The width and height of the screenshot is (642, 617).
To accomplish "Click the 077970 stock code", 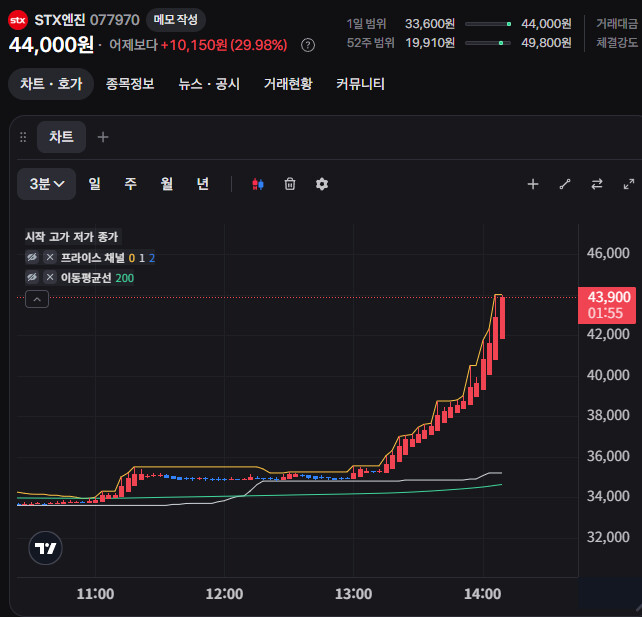I will [x=115, y=20].
